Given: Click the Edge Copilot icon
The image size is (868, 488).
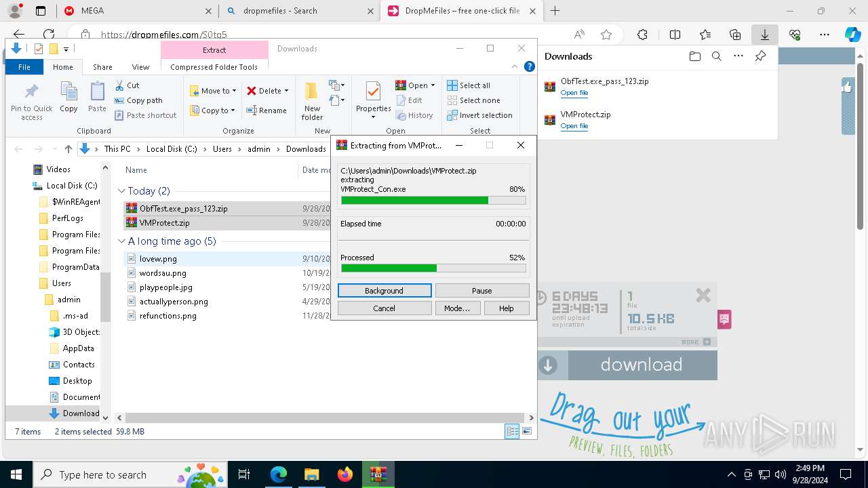Looking at the screenshot, I should pos(852,35).
